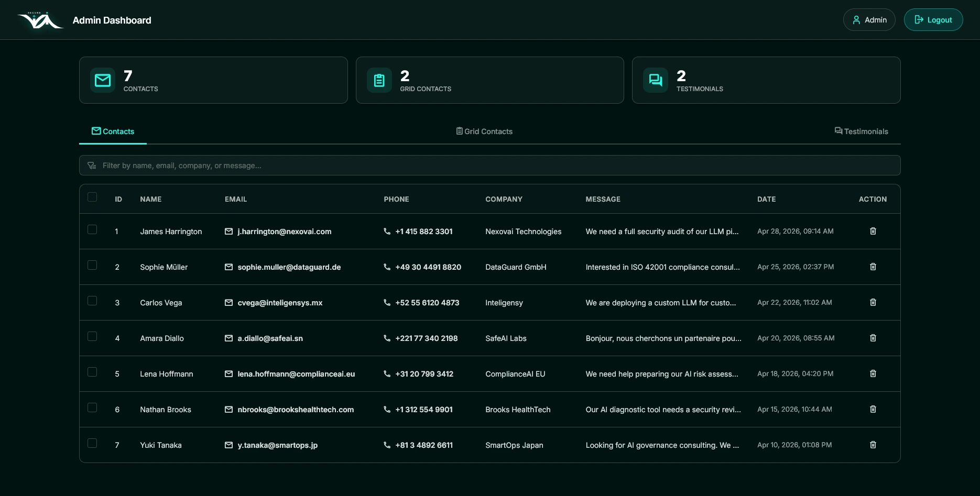The image size is (980, 496).
Task: Click the date Apr 18, 2026, 04:20 PM
Action: (796, 373)
